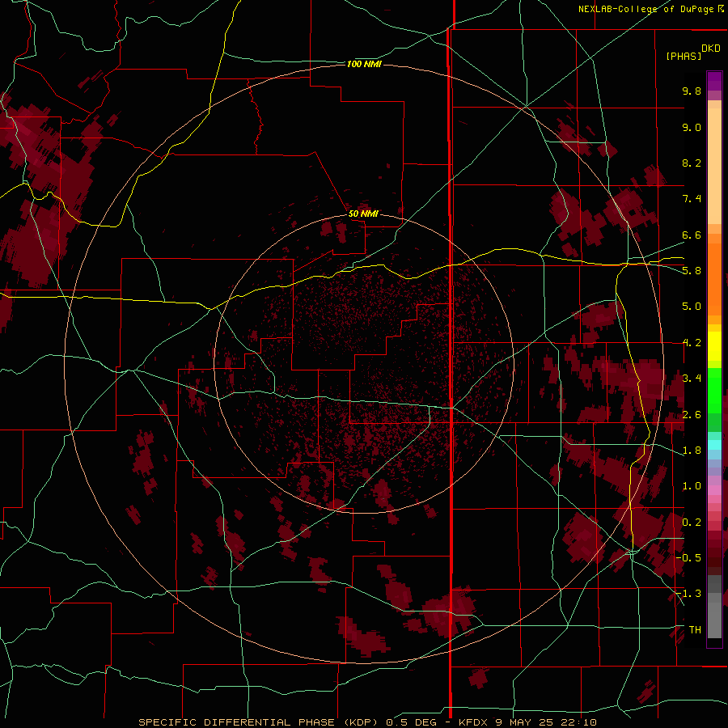The image size is (728, 728).
Task: Click the cyan segment of the color bar
Action: (714, 445)
